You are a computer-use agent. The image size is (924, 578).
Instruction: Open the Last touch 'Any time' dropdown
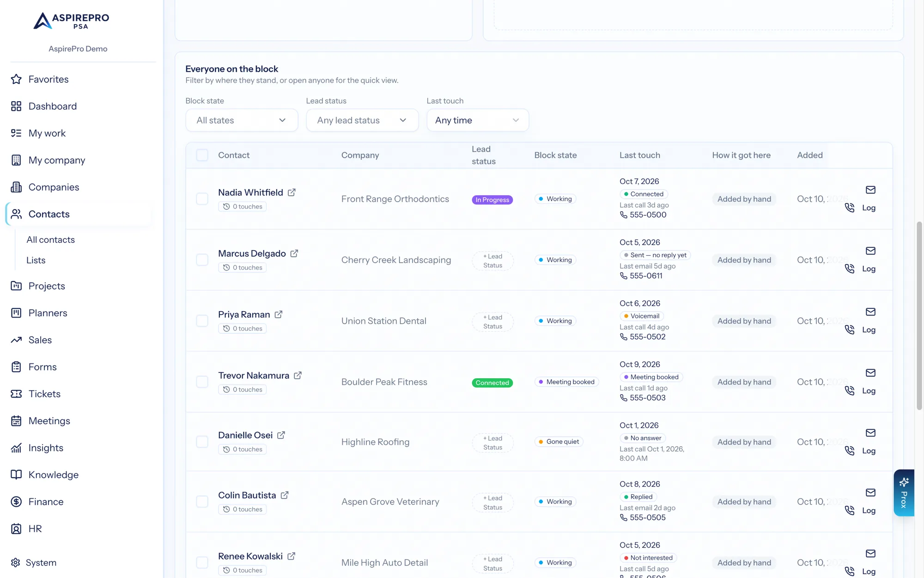478,120
